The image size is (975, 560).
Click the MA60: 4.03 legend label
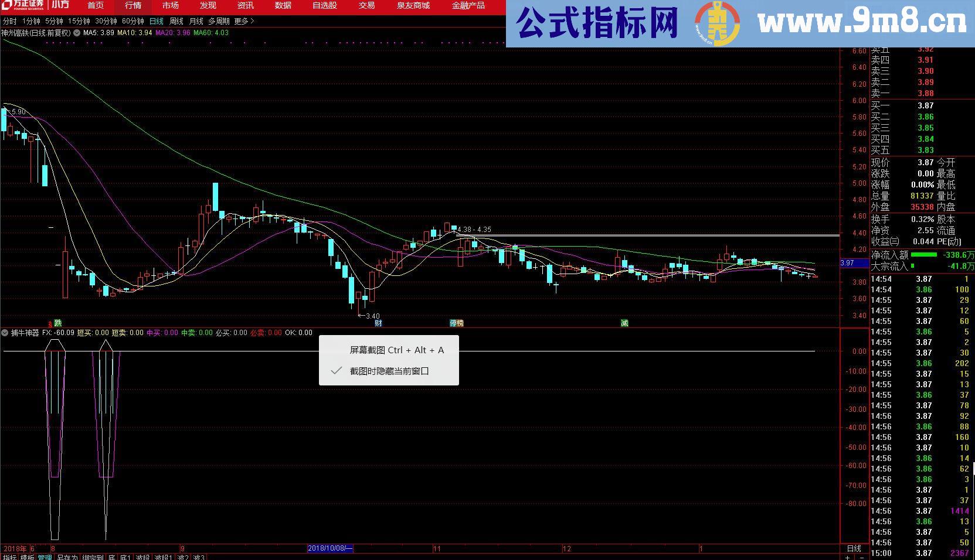point(211,33)
